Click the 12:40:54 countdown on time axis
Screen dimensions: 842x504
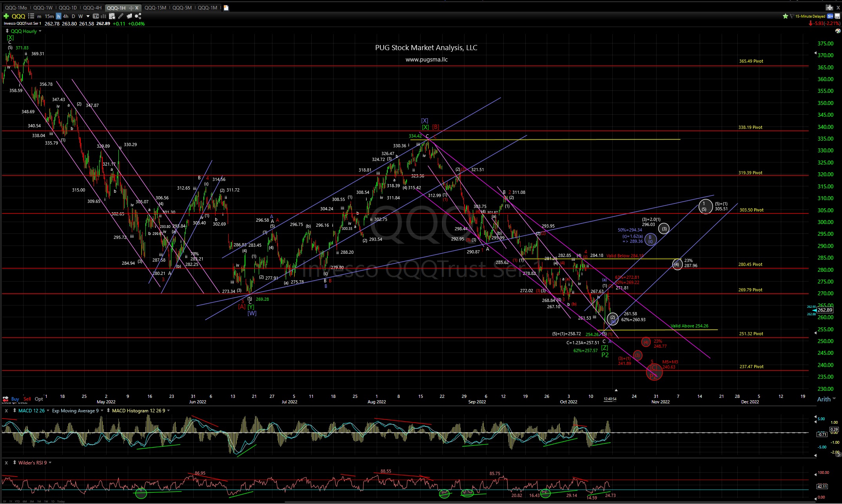[610, 399]
